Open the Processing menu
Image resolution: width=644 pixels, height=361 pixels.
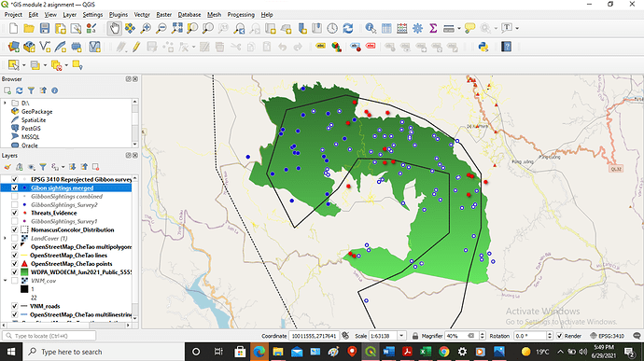[x=241, y=14]
